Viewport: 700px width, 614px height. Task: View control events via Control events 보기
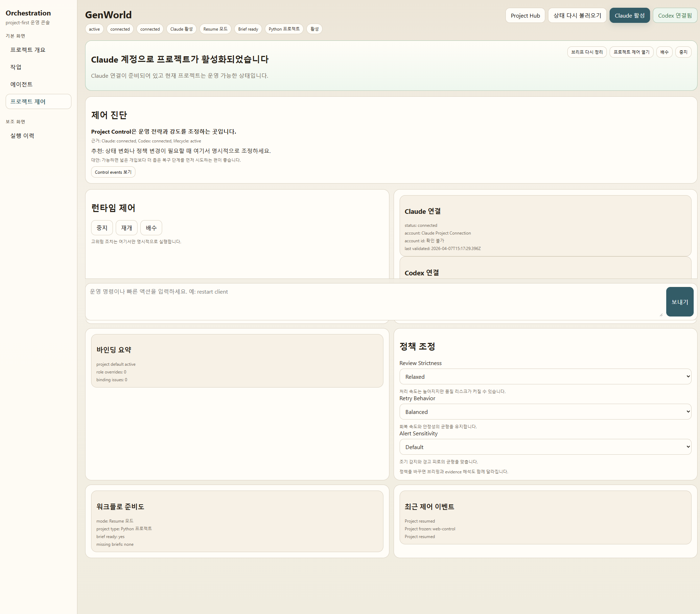tap(113, 172)
